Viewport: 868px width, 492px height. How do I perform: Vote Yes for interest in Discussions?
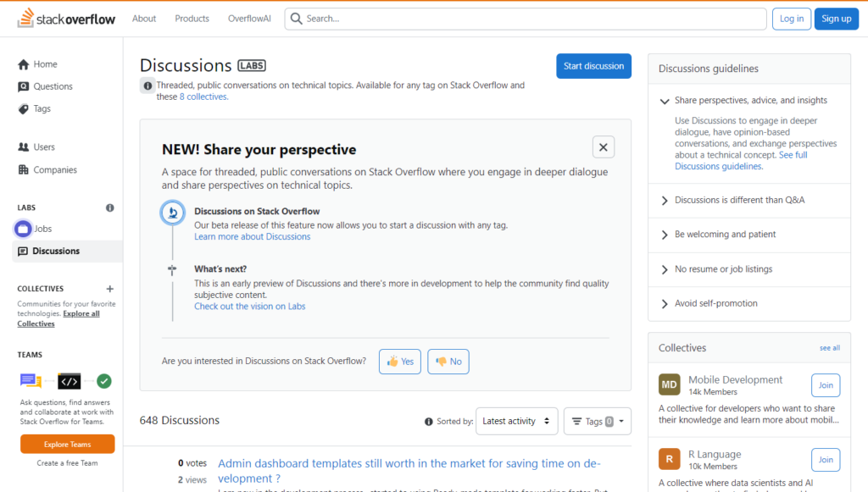coord(400,362)
